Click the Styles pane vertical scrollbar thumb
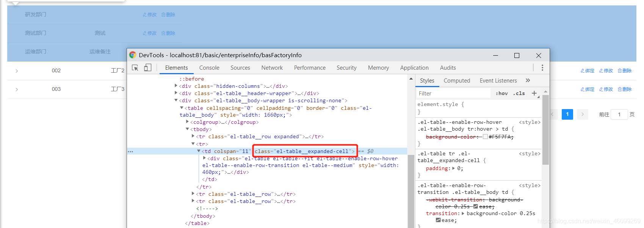 [545, 130]
